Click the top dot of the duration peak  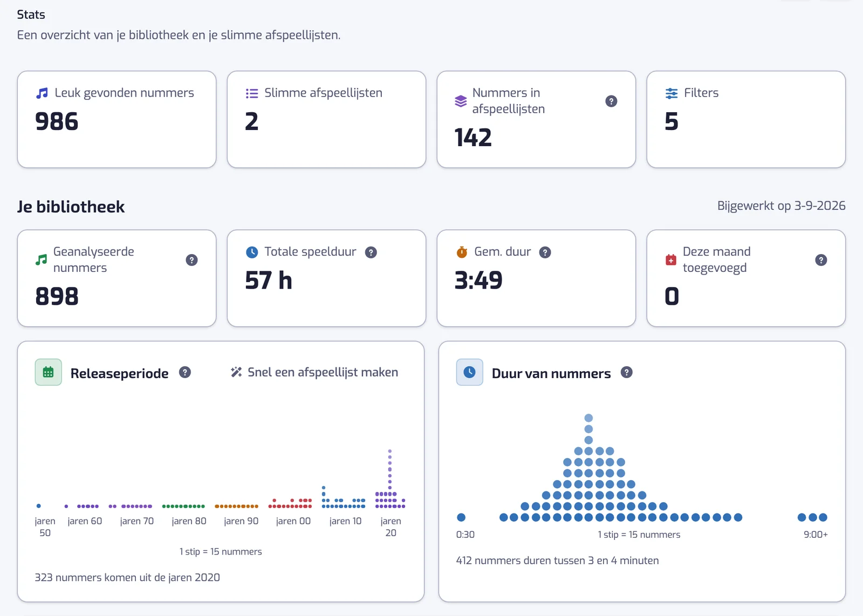tap(588, 418)
